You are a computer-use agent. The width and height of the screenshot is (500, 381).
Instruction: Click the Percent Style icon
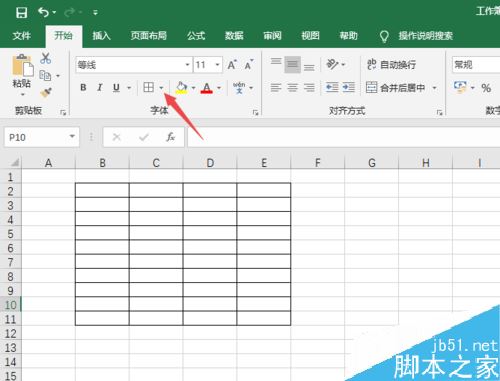point(486,88)
